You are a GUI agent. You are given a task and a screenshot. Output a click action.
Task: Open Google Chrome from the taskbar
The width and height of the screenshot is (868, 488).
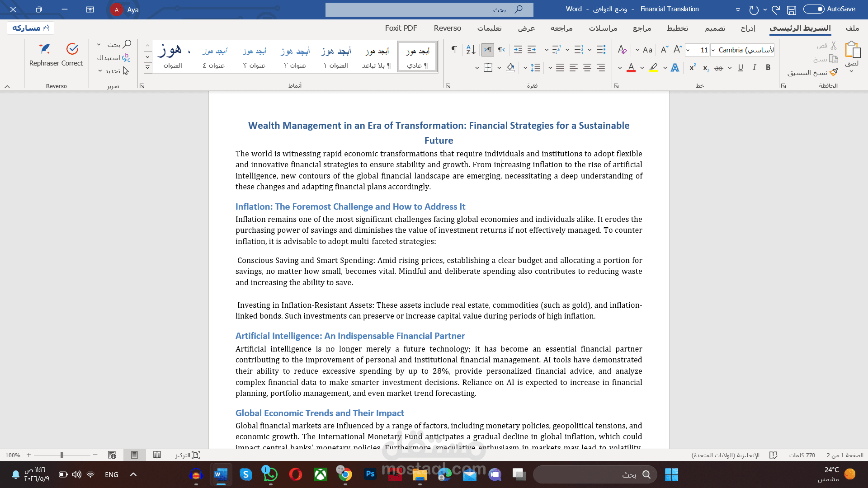[345, 474]
